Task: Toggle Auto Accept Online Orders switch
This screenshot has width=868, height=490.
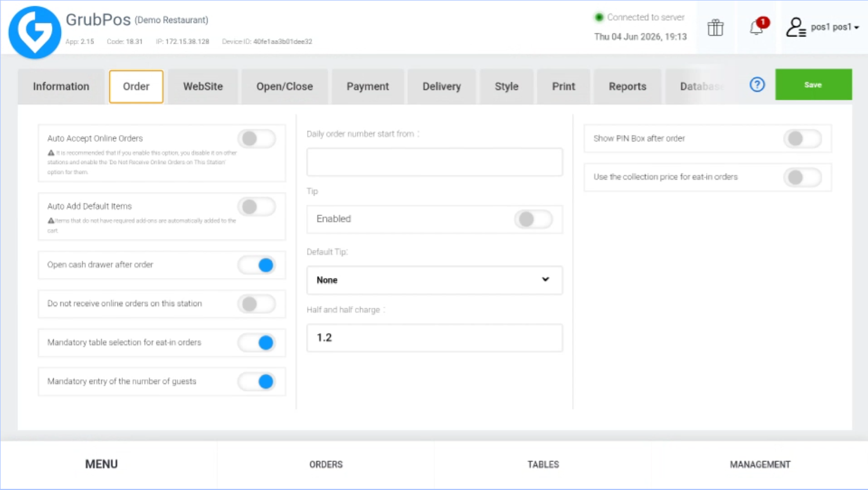Action: pos(257,138)
